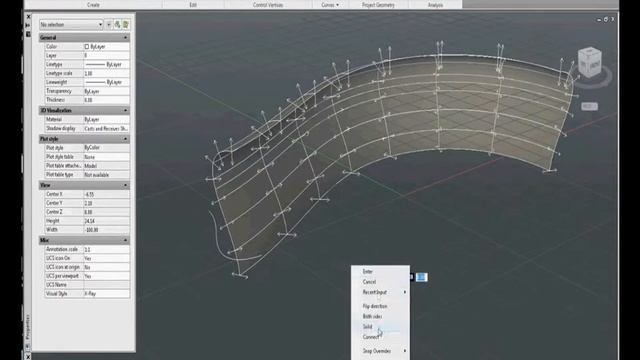Expand the Snap Overrides submenu
The image size is (640, 360).
[380, 351]
